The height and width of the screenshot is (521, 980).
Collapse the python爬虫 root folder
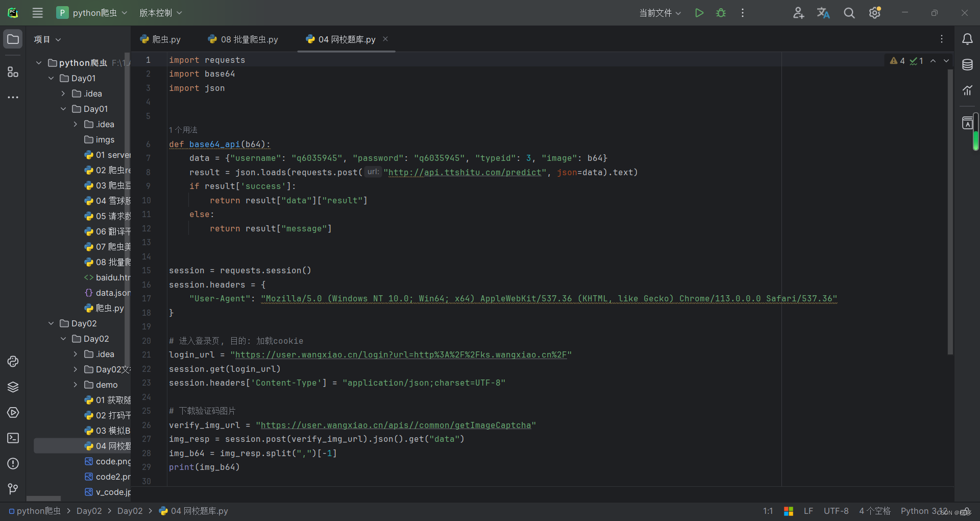[x=39, y=63]
